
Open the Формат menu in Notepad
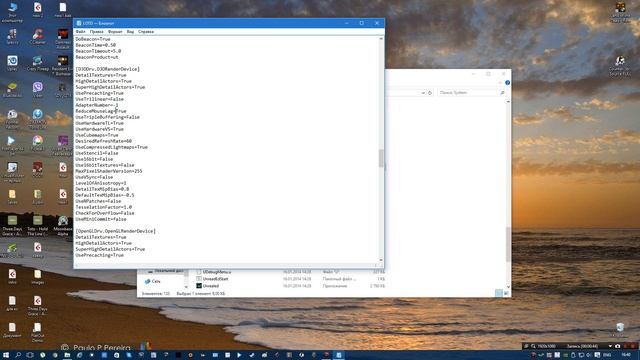click(x=115, y=31)
